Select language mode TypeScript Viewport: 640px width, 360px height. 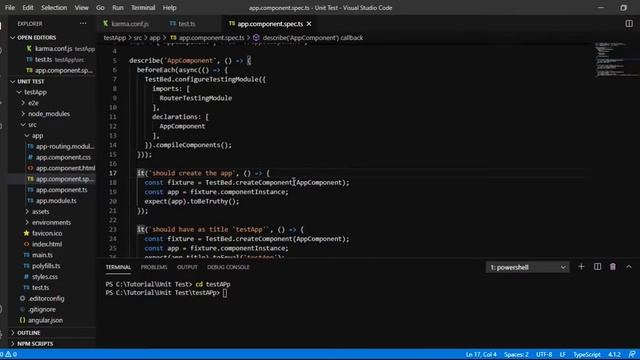(587, 354)
